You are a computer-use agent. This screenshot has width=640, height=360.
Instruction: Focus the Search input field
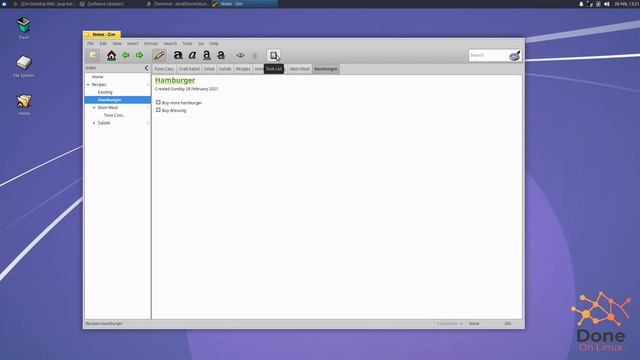click(x=489, y=55)
